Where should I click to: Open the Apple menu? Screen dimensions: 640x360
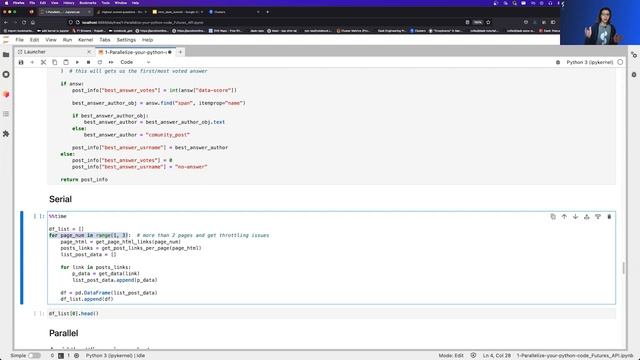[6, 3]
